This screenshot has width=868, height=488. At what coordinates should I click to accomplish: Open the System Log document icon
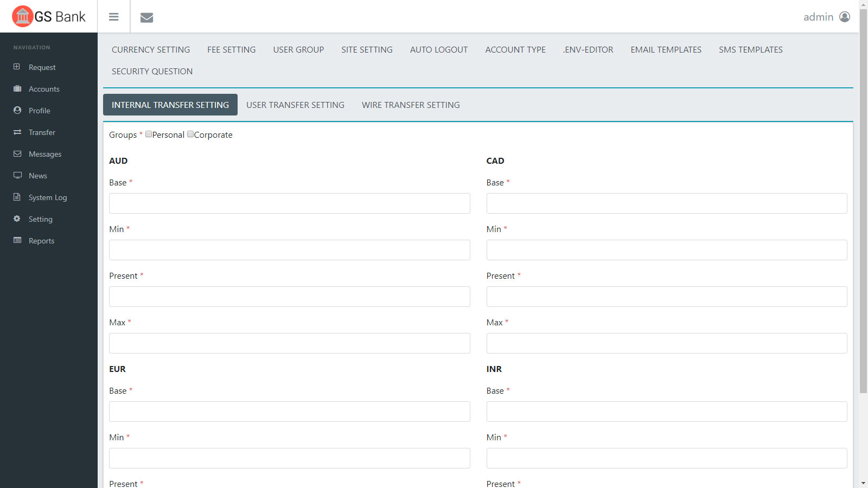point(17,197)
